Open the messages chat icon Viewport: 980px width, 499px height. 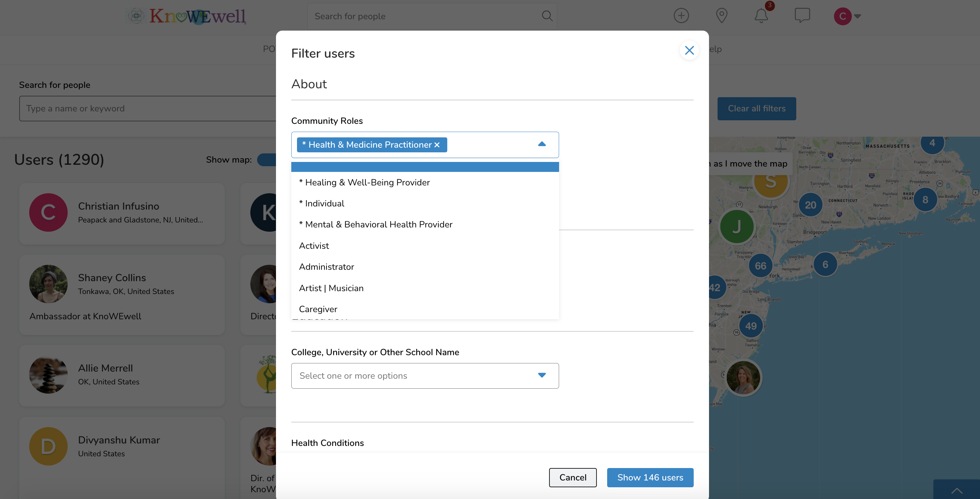[802, 16]
